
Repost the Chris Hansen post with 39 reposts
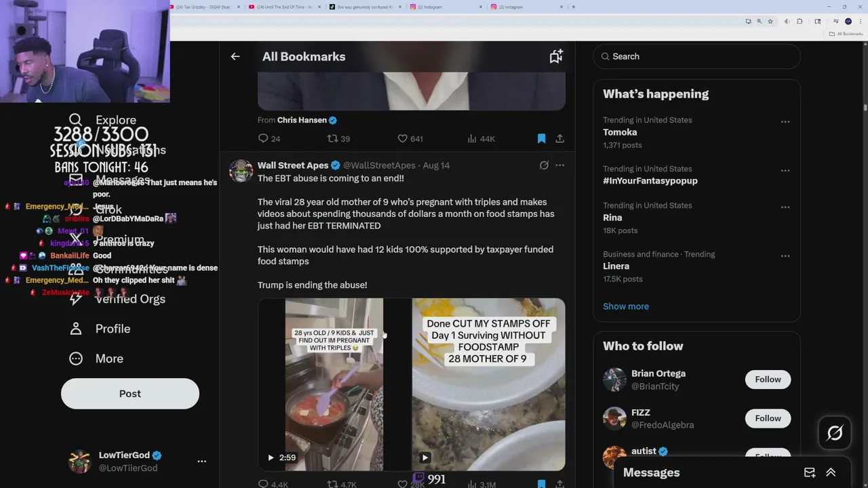tap(338, 138)
